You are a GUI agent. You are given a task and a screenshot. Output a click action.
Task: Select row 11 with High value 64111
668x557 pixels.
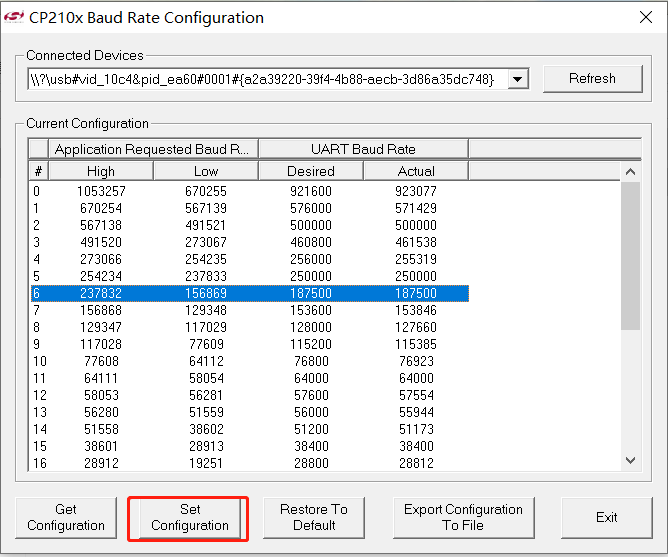click(x=250, y=378)
